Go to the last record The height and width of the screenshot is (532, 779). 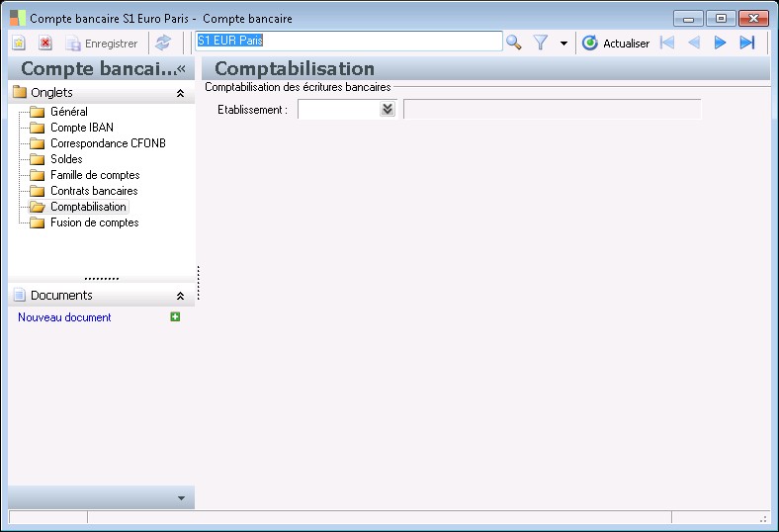point(747,43)
